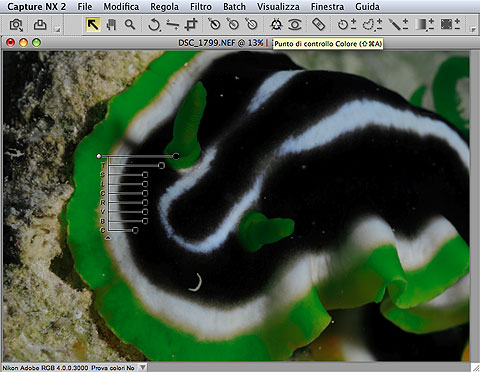Open the soft proof dropdown arrow in status bar
Image resolution: width=480 pixels, height=372 pixels.
(x=143, y=367)
